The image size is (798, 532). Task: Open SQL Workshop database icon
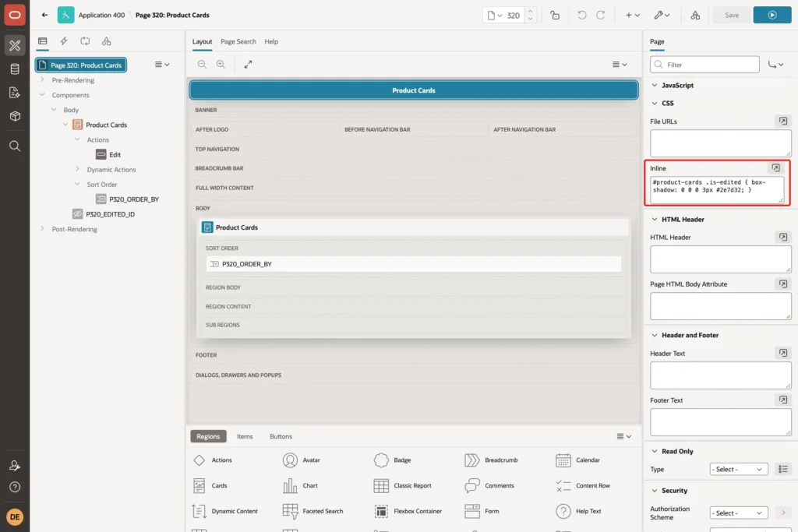[15, 69]
